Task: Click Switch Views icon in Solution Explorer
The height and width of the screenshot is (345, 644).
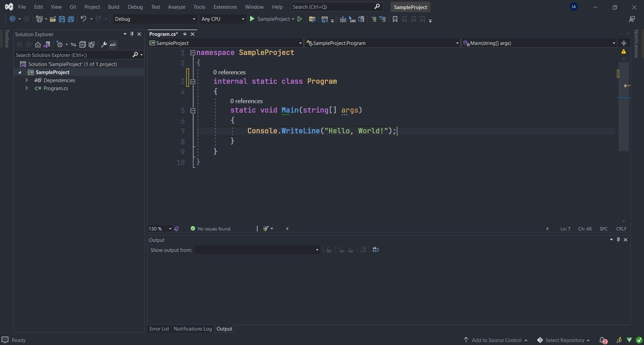Action: 47,44
